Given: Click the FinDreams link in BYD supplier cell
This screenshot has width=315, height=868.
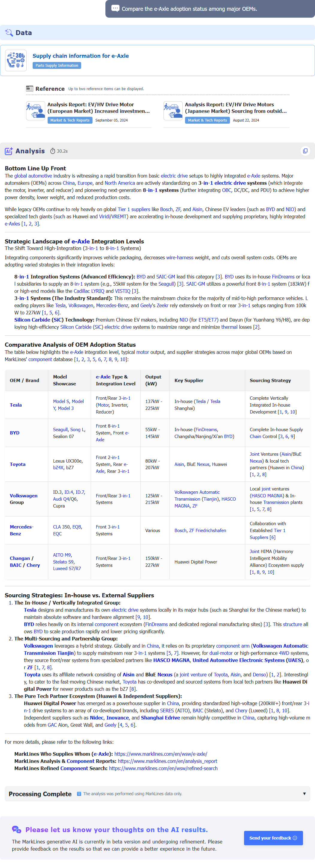Looking at the screenshot, I should coord(206,430).
